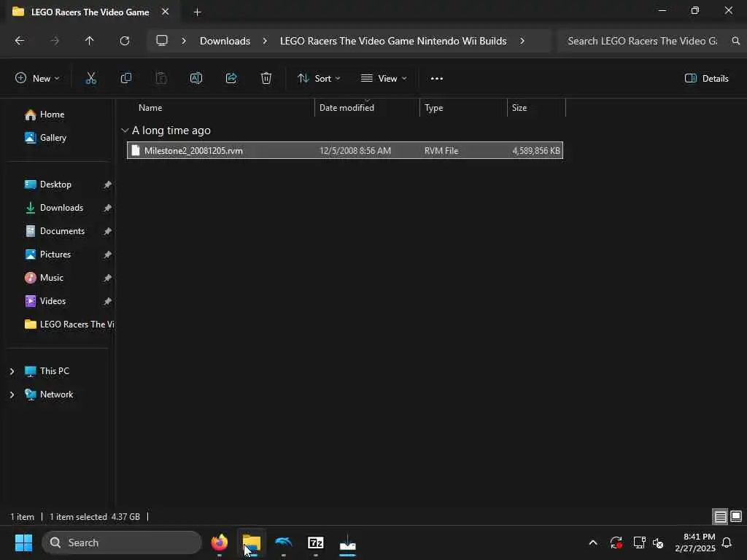
Task: Click the Share icon in toolbar
Action: 231,79
